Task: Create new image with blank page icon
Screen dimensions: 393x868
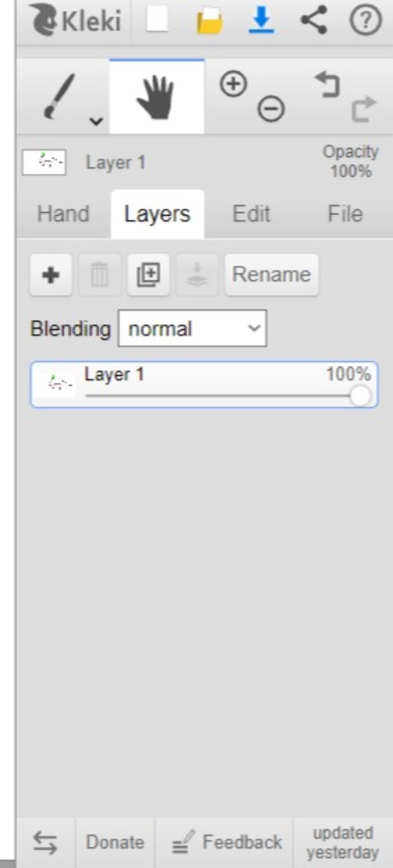Action: tap(157, 19)
